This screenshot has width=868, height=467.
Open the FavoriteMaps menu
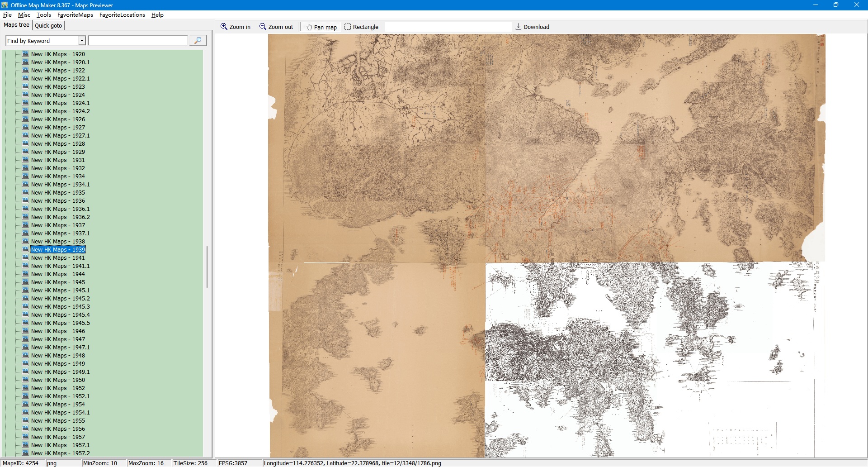pos(75,15)
